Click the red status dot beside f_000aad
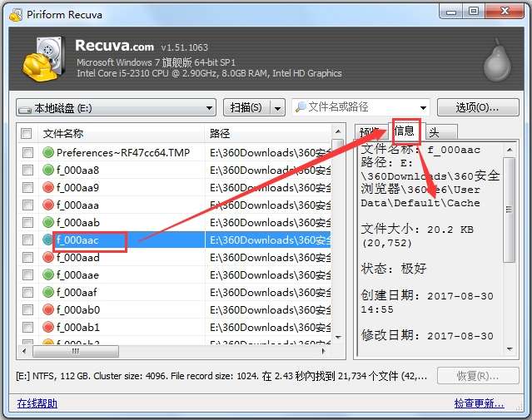This screenshot has height=420, width=532. coord(48,258)
